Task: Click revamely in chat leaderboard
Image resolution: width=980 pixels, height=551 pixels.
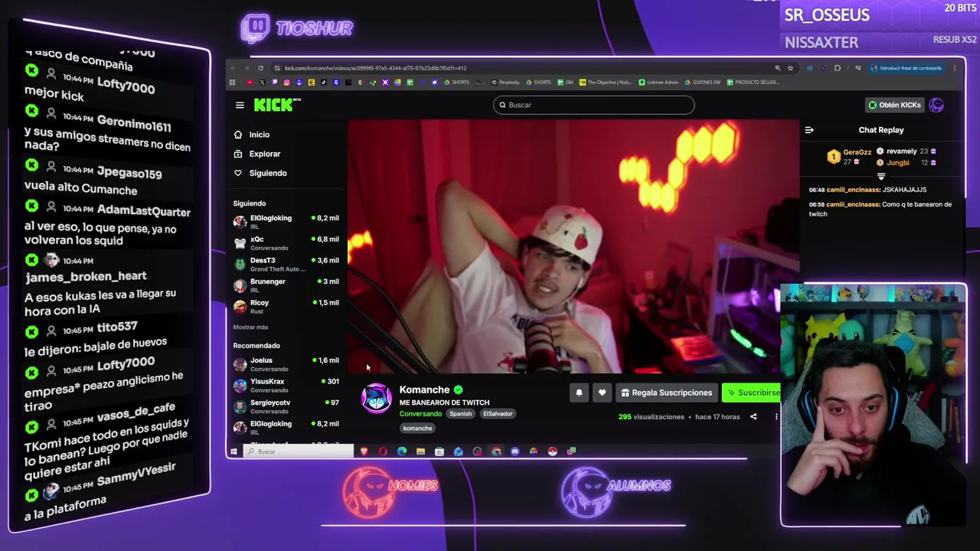Action: coord(901,152)
